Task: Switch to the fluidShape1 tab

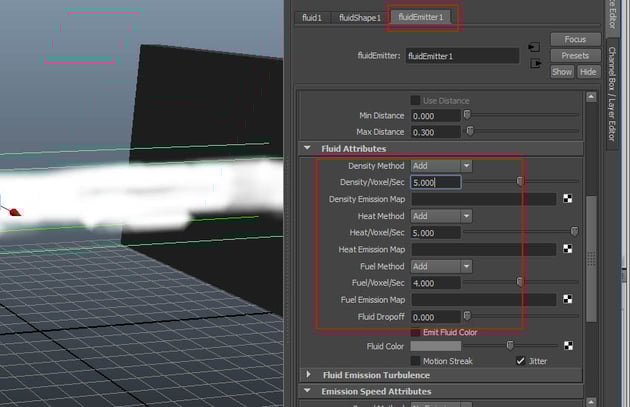Action: point(360,18)
